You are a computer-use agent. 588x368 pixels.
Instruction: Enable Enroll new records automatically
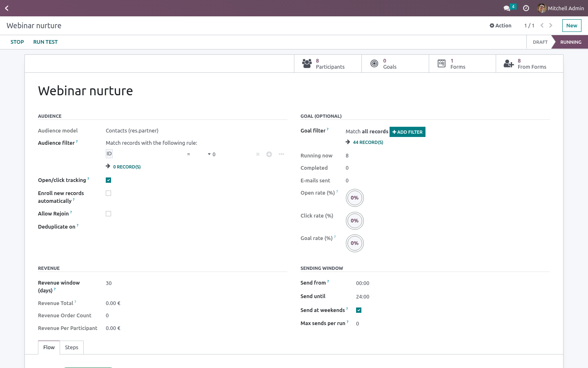click(108, 193)
